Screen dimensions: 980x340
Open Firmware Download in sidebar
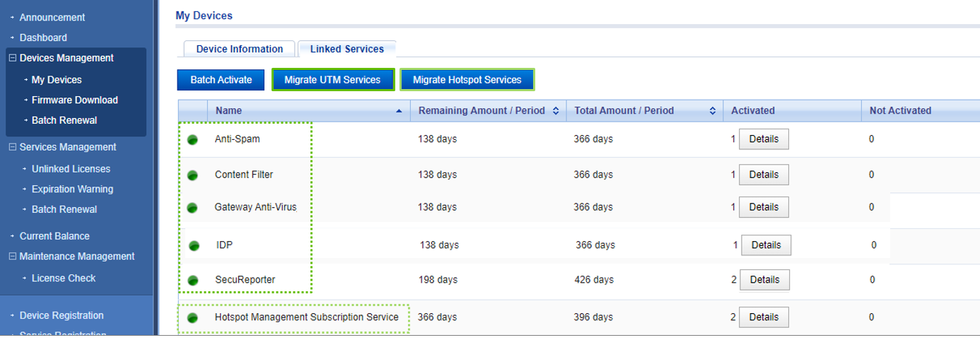[74, 100]
